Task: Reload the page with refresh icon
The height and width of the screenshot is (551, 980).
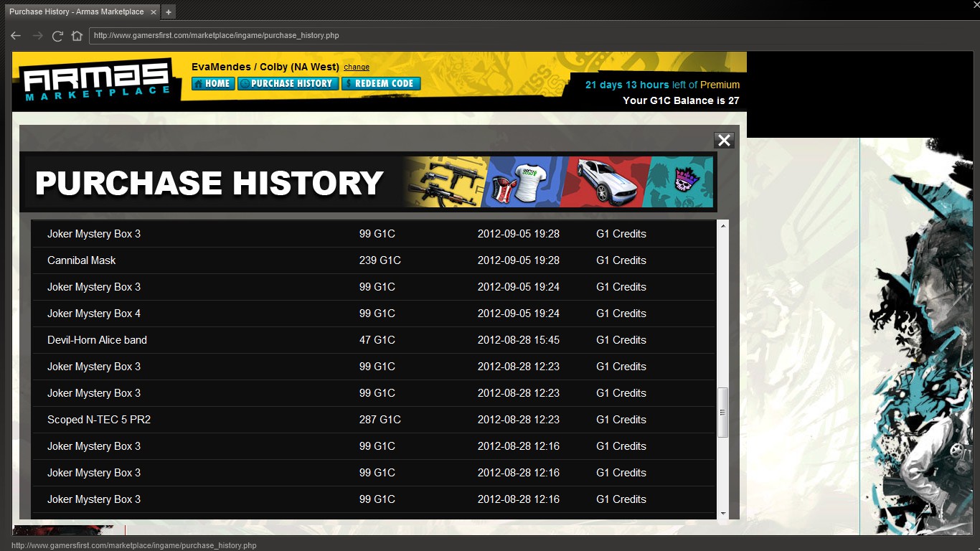Action: (57, 36)
